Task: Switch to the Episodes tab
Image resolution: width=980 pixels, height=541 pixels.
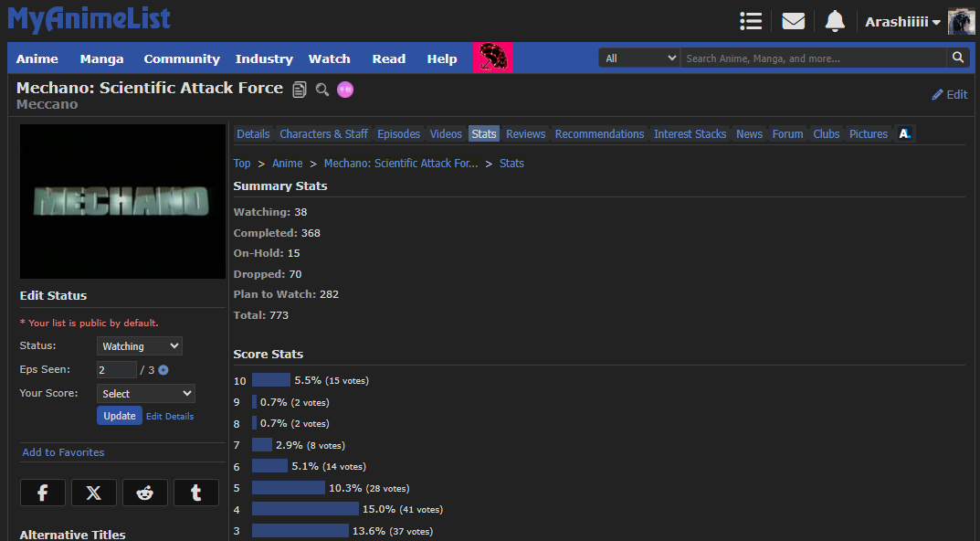Action: [399, 133]
